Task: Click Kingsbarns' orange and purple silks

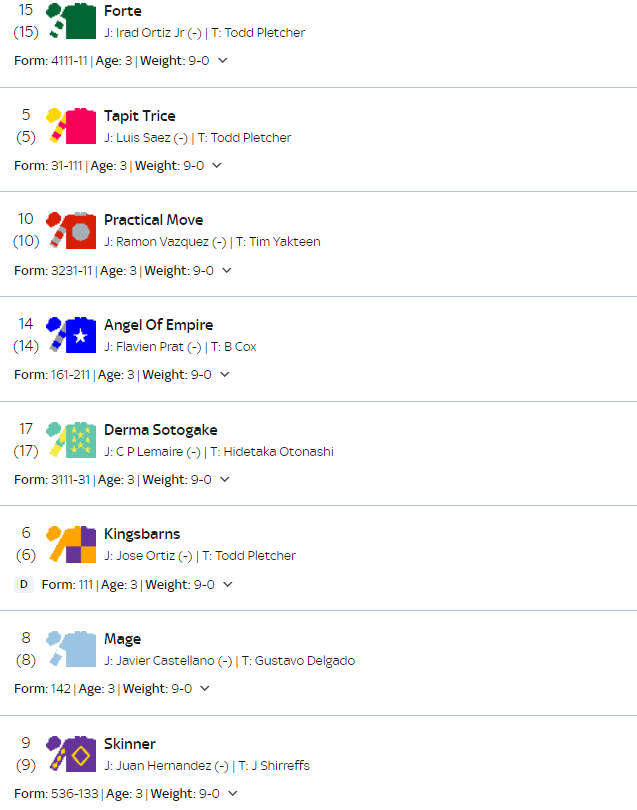Action: [x=71, y=544]
